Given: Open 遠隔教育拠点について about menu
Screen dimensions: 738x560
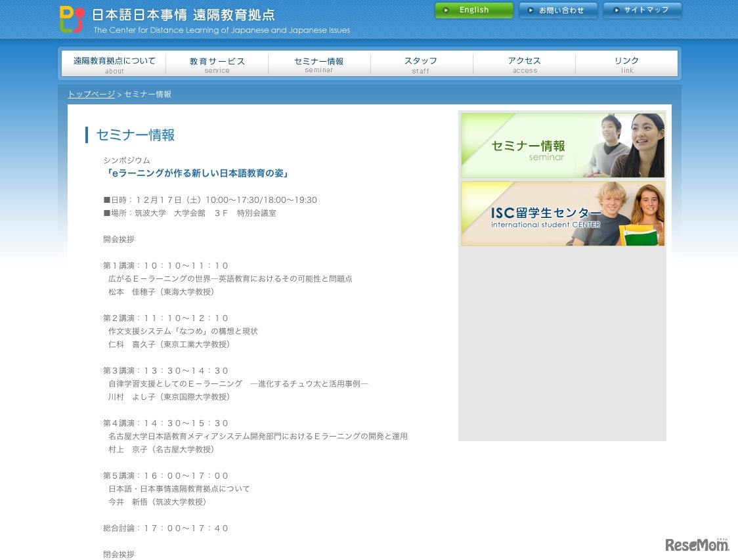Looking at the screenshot, I should [x=114, y=64].
